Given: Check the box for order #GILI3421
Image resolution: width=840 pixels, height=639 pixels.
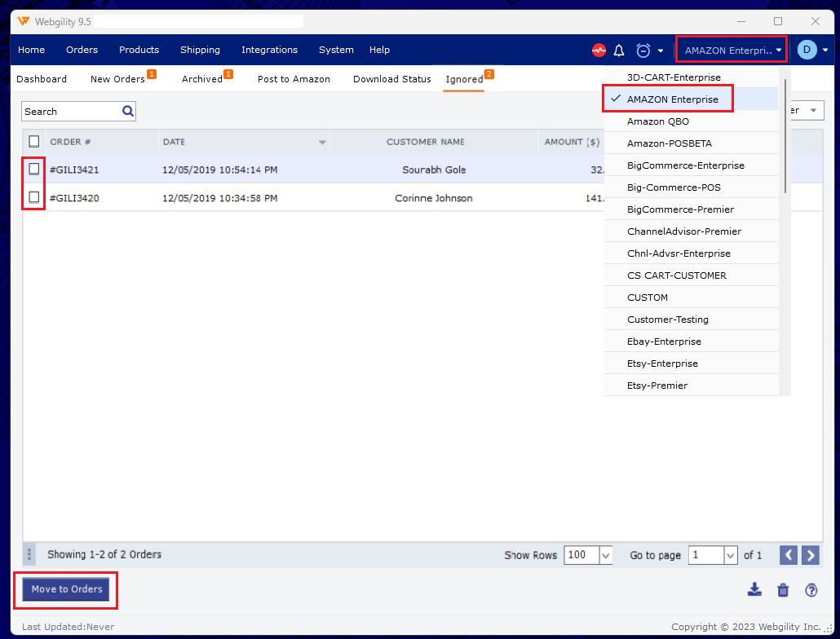Looking at the screenshot, I should [33, 169].
